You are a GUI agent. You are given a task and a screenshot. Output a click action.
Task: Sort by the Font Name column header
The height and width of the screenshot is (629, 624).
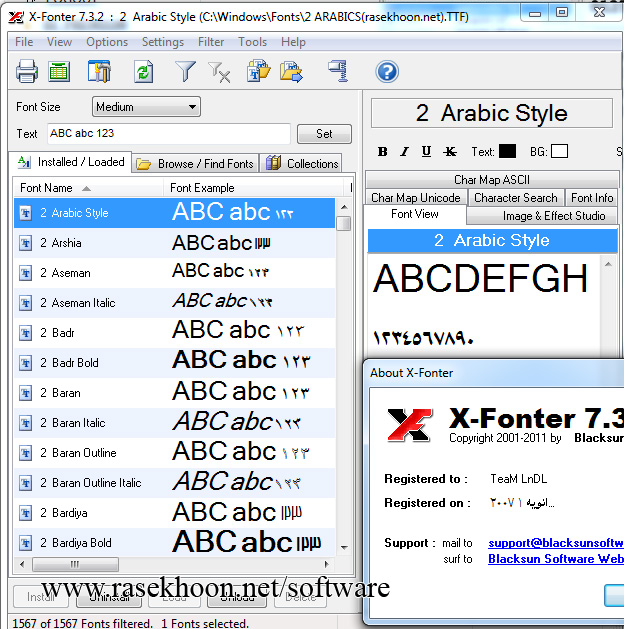pyautogui.click(x=87, y=188)
